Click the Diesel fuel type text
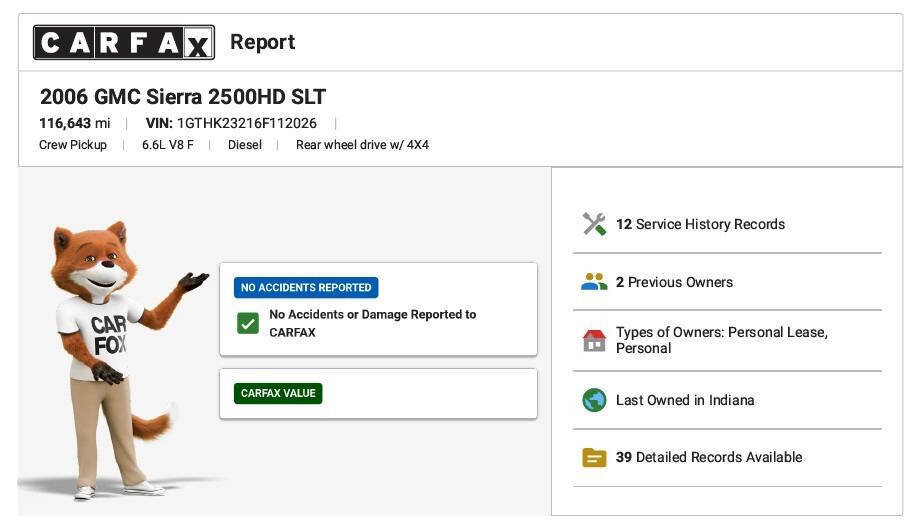This screenshot has width=907, height=523. click(245, 145)
